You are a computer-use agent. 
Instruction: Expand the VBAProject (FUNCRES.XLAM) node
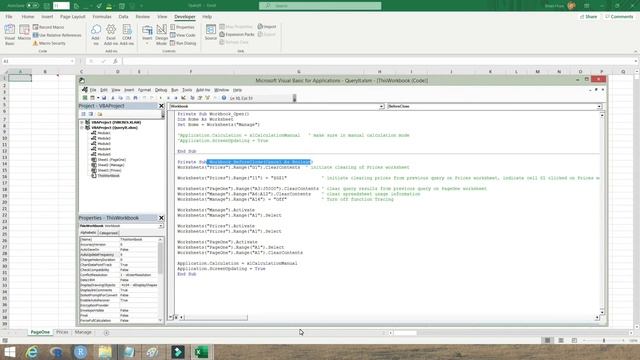82,122
